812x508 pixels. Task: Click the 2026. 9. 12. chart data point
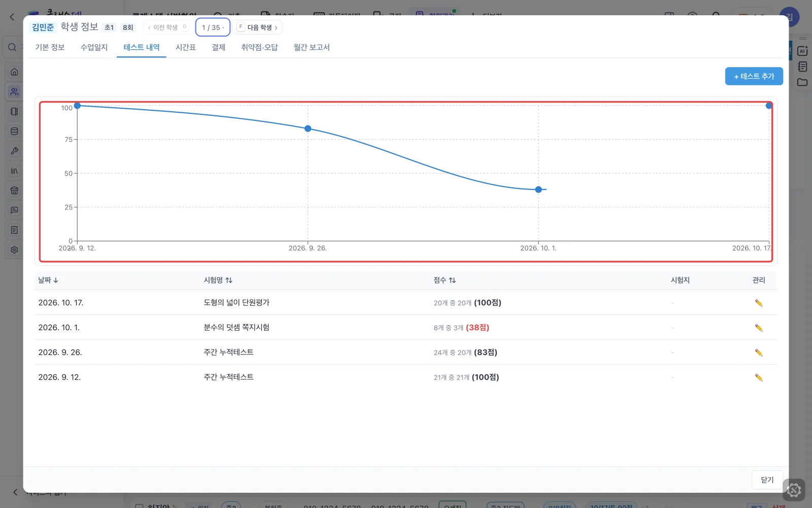(x=77, y=106)
